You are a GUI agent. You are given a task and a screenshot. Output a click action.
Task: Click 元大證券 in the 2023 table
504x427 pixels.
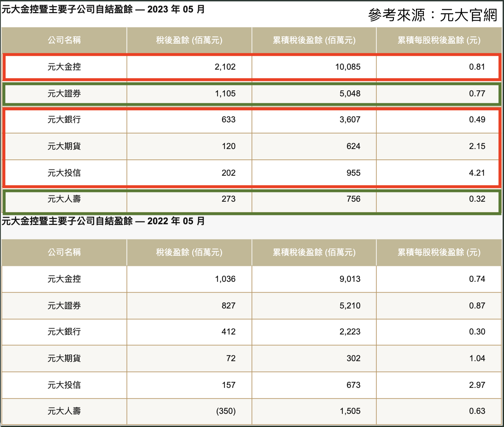64,93
